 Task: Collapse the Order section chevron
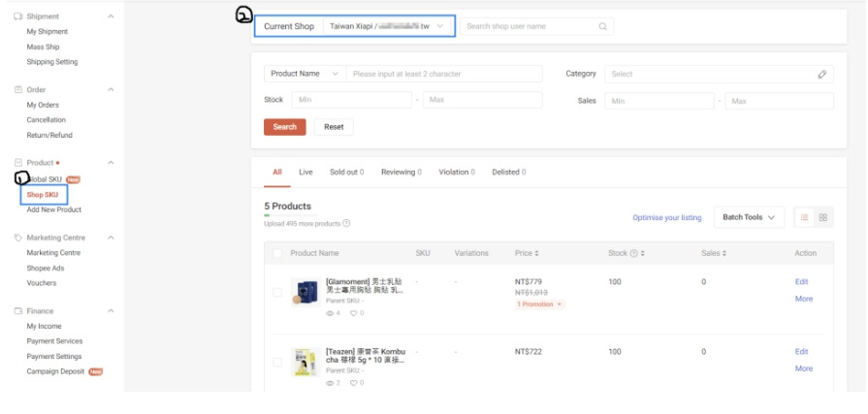pos(111,89)
